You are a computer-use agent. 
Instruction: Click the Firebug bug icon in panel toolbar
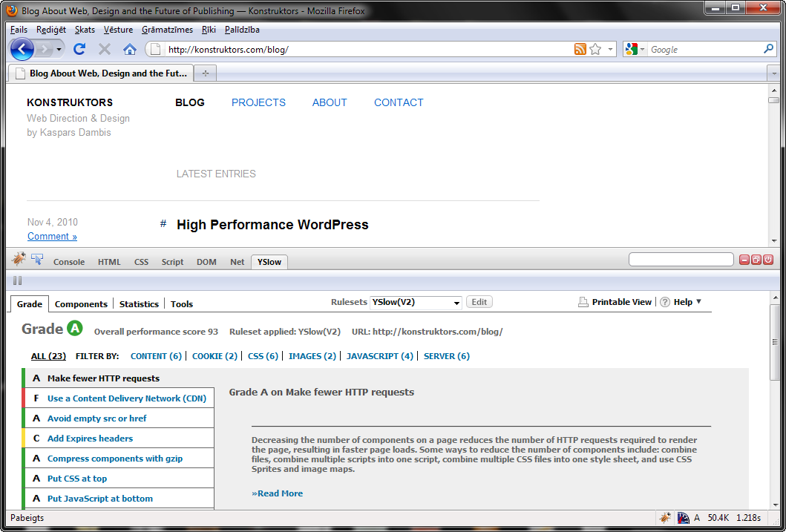(19, 259)
